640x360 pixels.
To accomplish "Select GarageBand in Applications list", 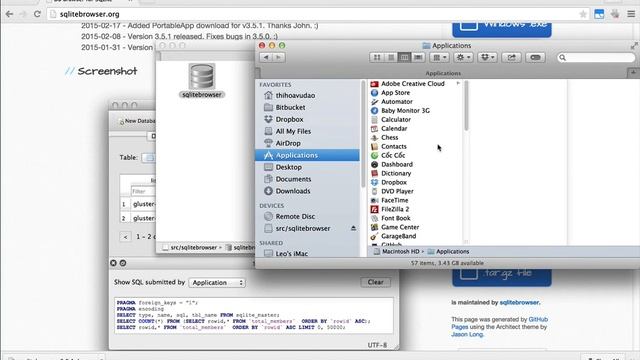I will click(x=398, y=236).
